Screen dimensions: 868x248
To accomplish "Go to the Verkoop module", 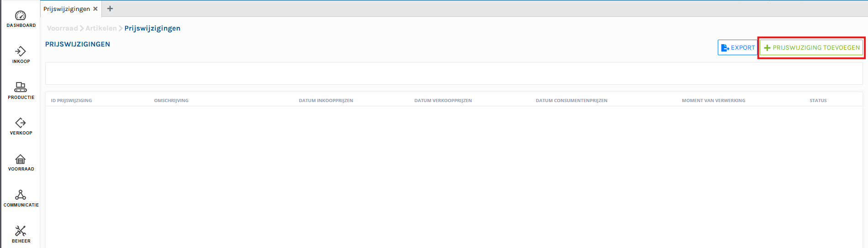I will coord(21,126).
